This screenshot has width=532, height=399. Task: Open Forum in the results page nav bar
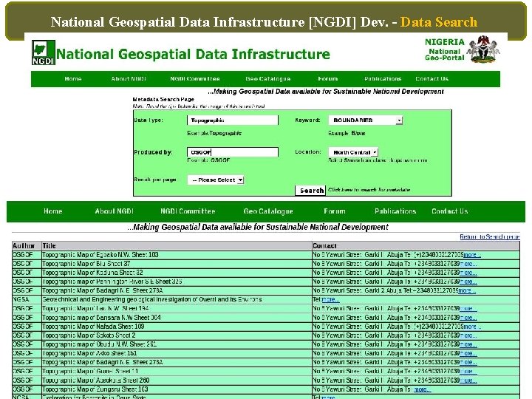[335, 211]
